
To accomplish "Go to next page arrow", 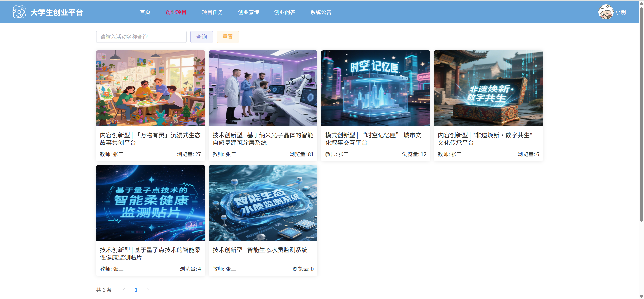I will coord(148,290).
